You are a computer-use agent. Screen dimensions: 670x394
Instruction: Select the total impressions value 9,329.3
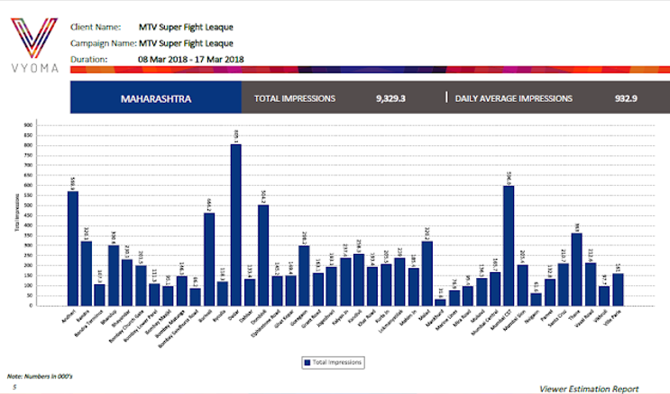click(x=391, y=99)
